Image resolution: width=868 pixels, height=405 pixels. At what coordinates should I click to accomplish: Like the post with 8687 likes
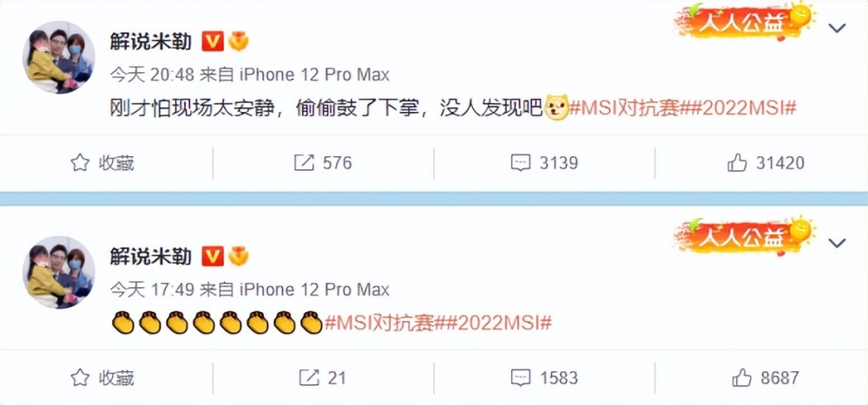coord(766,378)
